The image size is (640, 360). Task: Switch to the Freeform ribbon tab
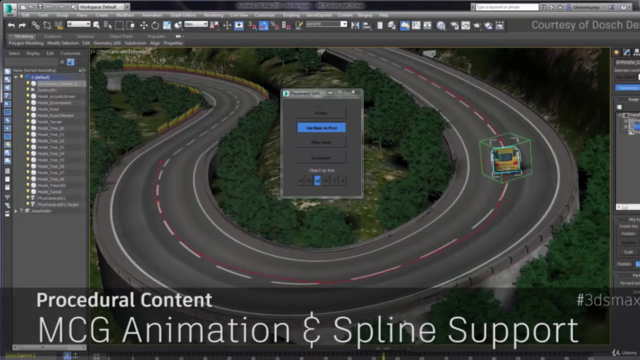pyautogui.click(x=53, y=36)
